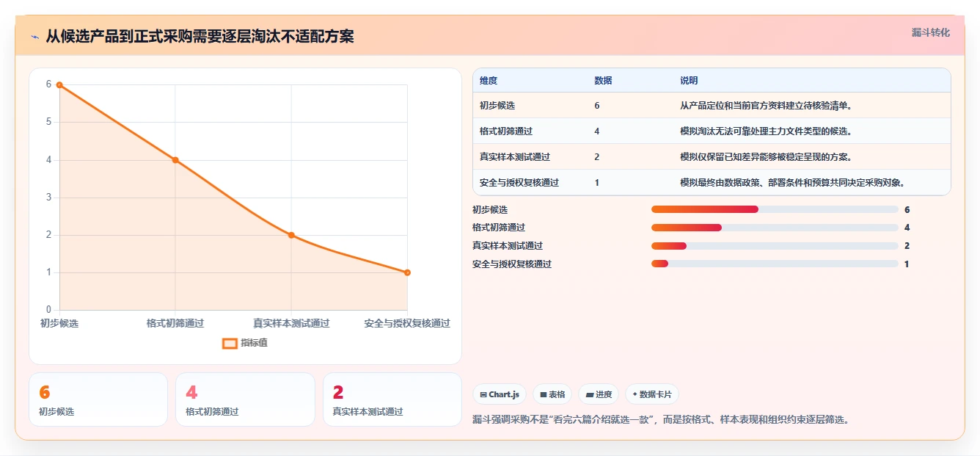Click the 数据 column header
Image resolution: width=980 pixels, height=456 pixels.
603,81
